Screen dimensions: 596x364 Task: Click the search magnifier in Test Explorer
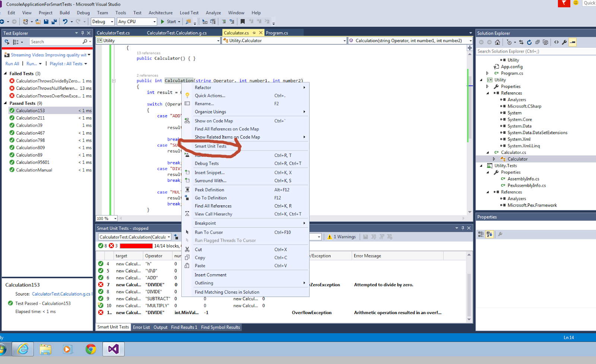[x=85, y=42]
